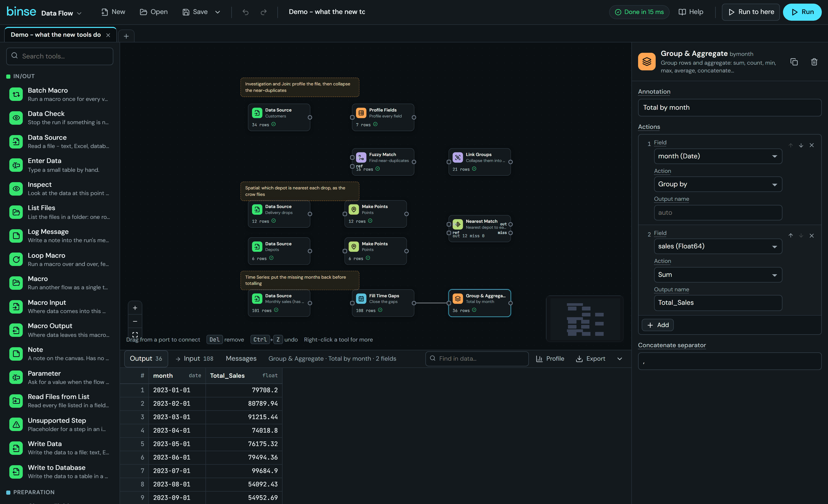The width and height of the screenshot is (828, 504).
Task: Open the month (Date) field dropdown
Action: 718,156
